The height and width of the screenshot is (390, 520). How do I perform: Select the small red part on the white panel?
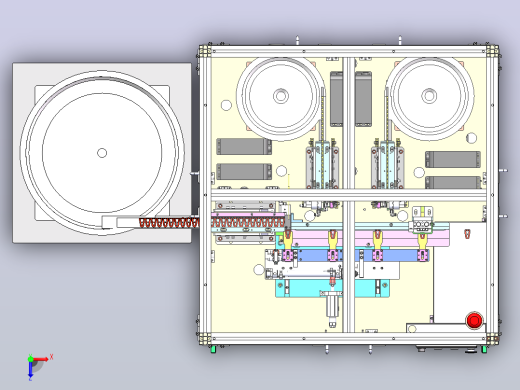[467, 234]
